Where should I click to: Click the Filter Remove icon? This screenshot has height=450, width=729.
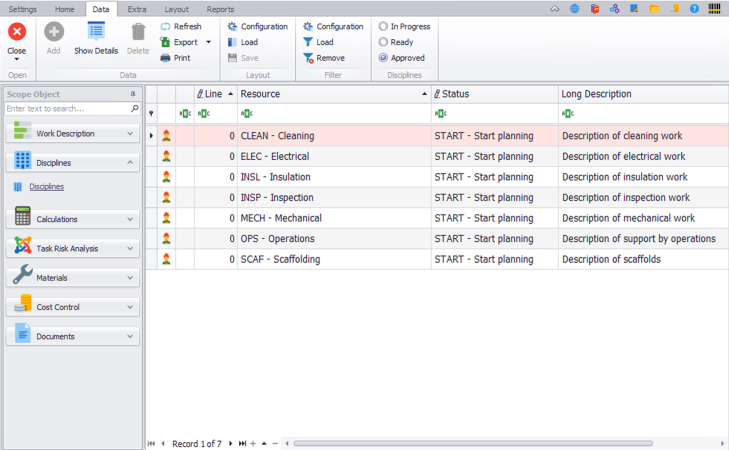308,58
